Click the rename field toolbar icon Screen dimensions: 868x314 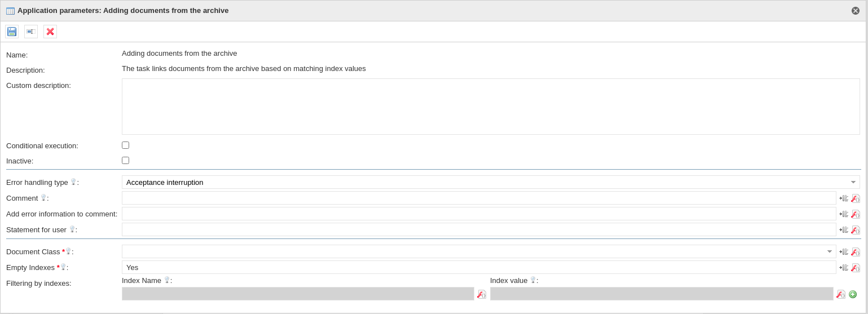point(31,32)
